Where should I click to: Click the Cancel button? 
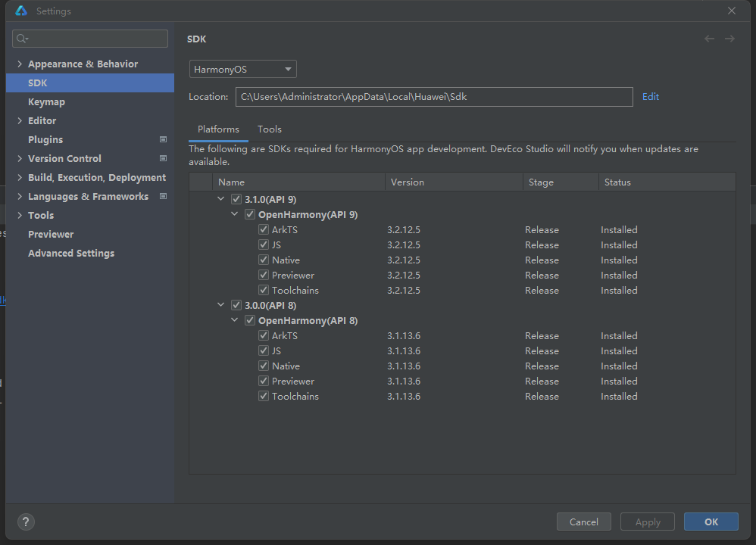point(584,522)
